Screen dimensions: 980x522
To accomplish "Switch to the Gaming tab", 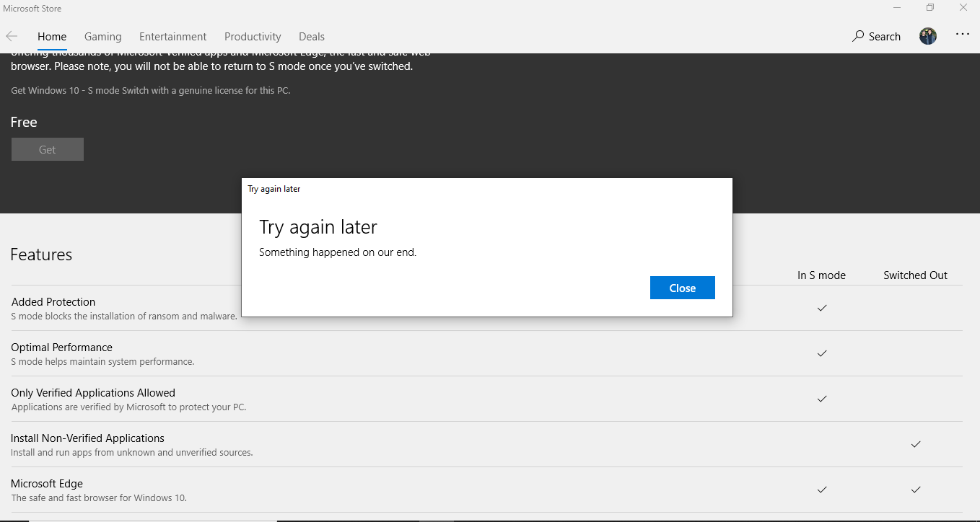I will click(x=102, y=37).
